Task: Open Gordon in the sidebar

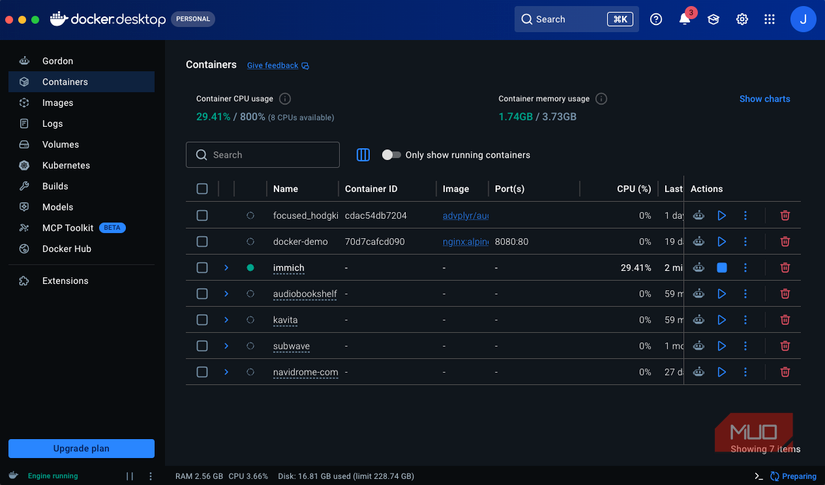Action: click(82, 61)
